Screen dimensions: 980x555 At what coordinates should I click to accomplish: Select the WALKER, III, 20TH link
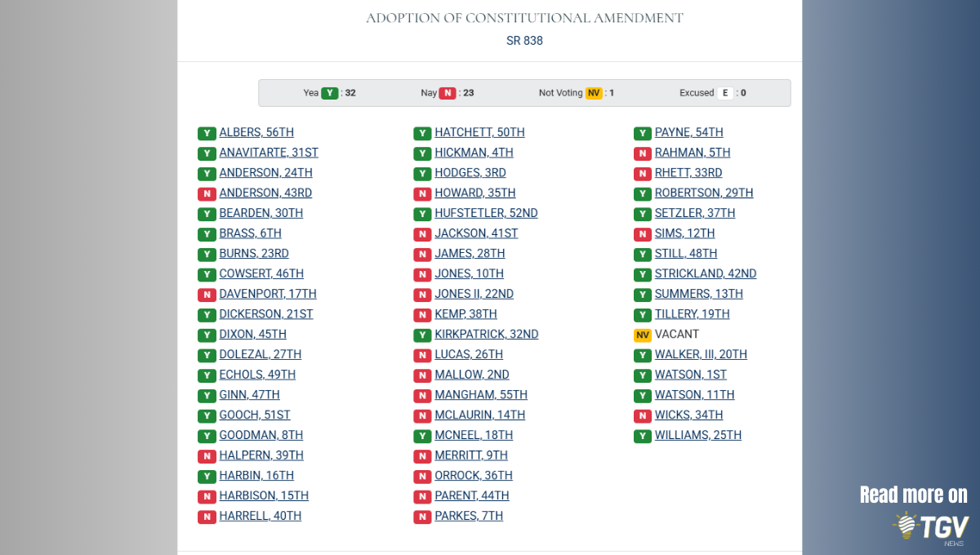[x=700, y=354]
